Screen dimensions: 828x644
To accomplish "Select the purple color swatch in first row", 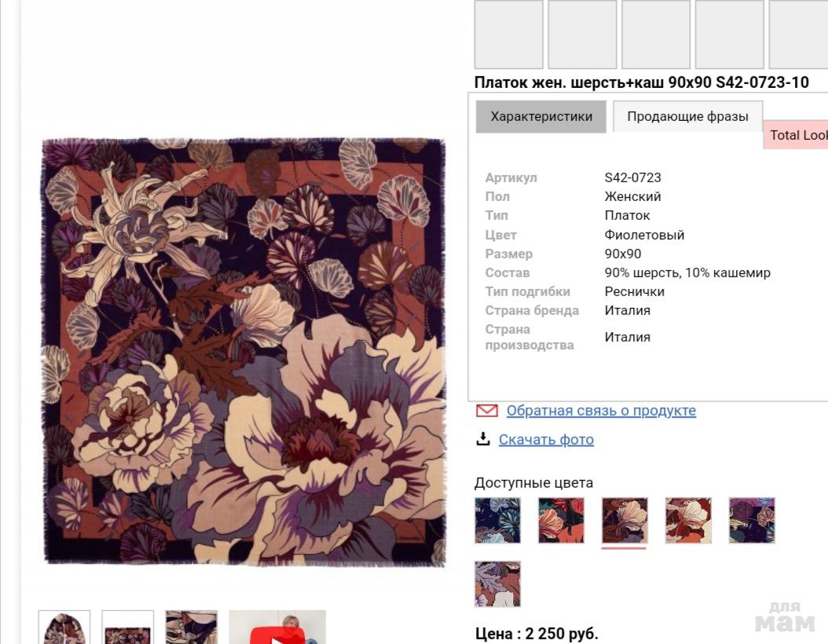I will 752,521.
